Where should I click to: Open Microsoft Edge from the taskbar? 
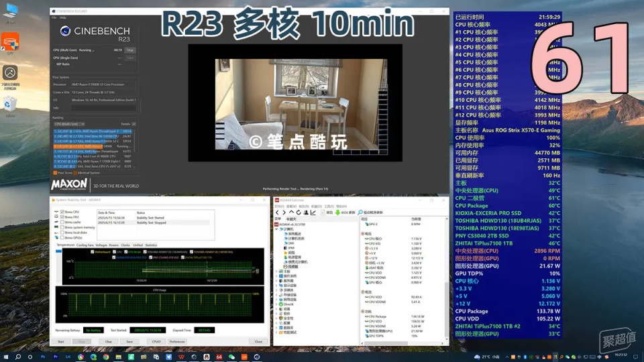pos(93,357)
